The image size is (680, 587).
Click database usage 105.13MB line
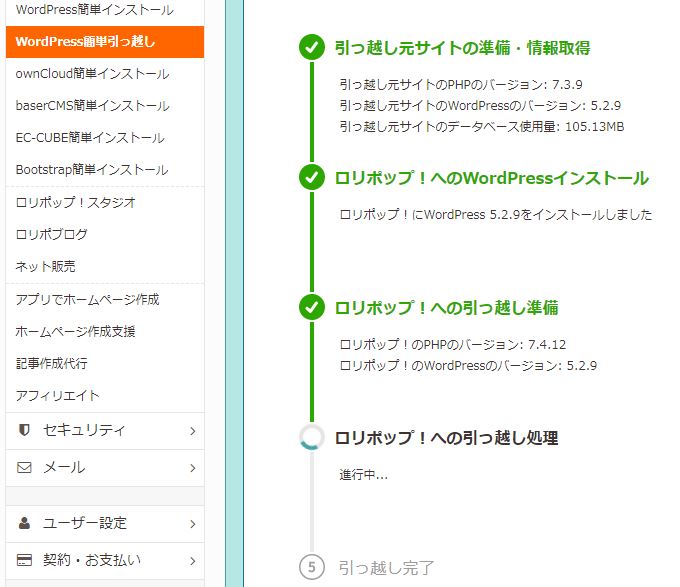(x=482, y=127)
